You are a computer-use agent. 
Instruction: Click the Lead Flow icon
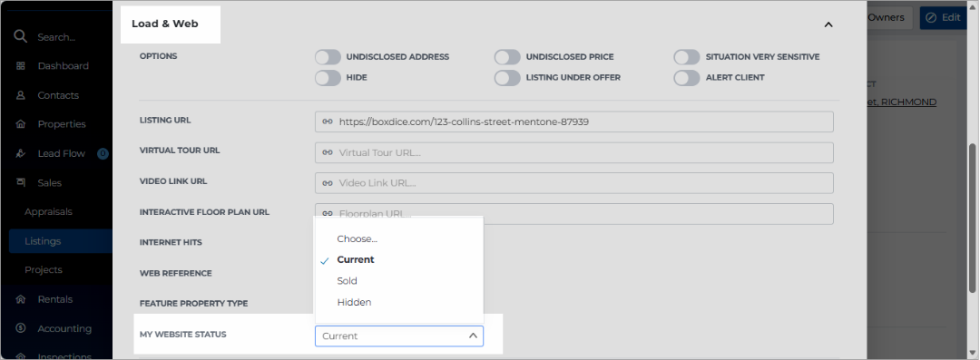(x=21, y=153)
